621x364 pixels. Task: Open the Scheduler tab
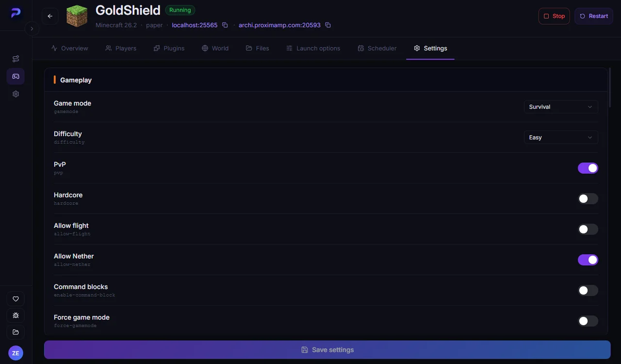377,48
